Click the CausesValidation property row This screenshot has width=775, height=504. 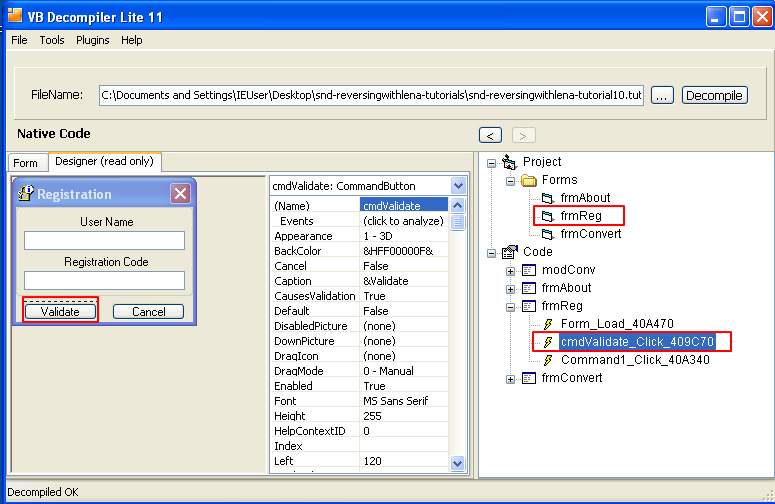(360, 296)
